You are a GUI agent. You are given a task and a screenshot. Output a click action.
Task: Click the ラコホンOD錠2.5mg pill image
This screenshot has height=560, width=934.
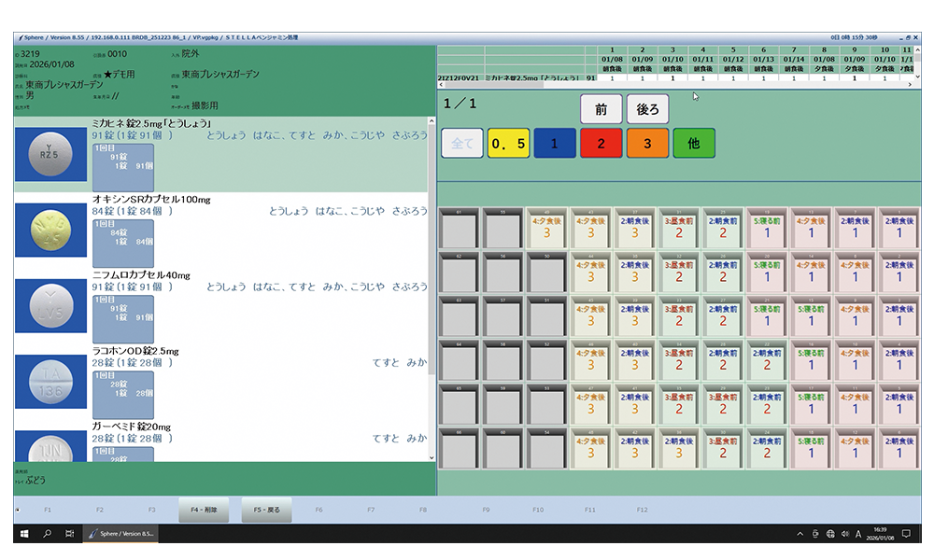pyautogui.click(x=50, y=382)
